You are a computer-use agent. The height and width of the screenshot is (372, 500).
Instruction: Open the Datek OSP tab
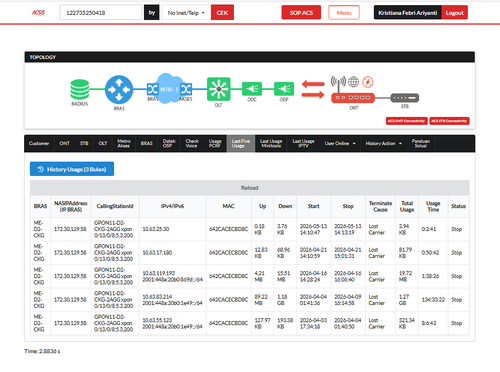(169, 143)
